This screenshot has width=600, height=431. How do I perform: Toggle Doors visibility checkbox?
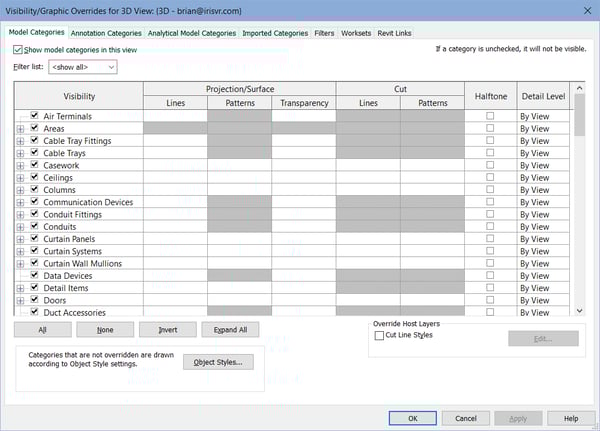tap(34, 299)
